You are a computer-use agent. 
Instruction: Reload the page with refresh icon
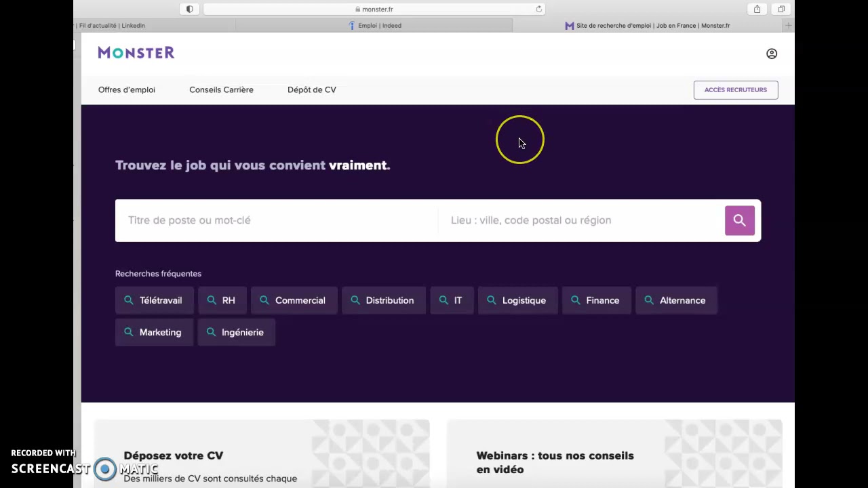click(539, 9)
